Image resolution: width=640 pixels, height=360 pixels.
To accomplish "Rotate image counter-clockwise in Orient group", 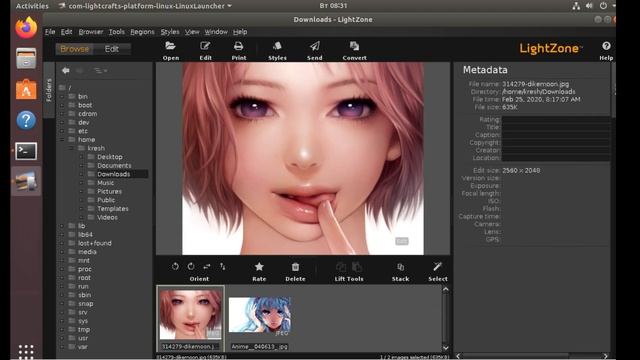I will coord(175,267).
